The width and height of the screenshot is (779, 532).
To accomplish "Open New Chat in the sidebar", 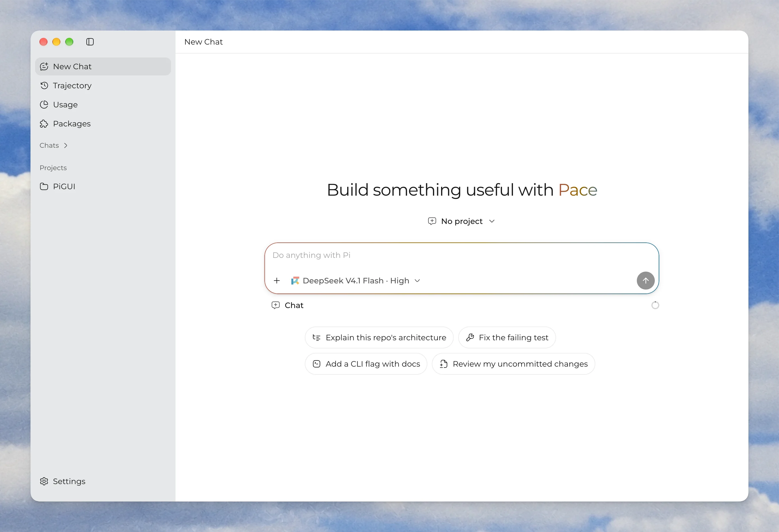I will [x=103, y=66].
